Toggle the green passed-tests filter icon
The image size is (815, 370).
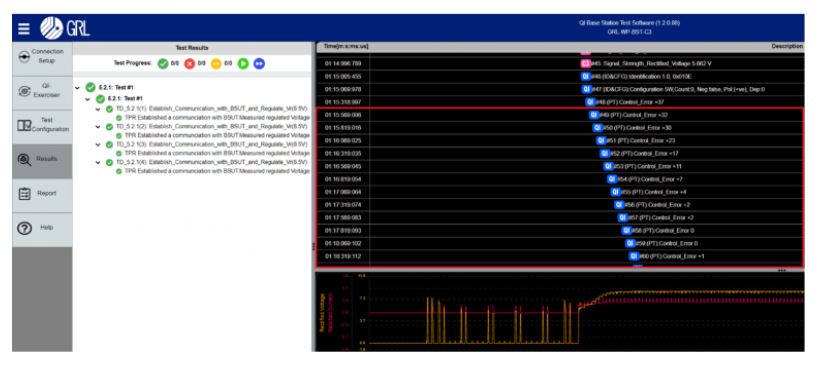[163, 63]
